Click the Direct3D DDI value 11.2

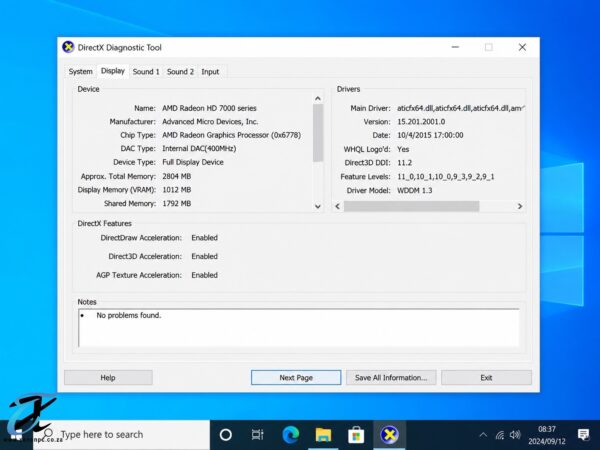click(404, 163)
